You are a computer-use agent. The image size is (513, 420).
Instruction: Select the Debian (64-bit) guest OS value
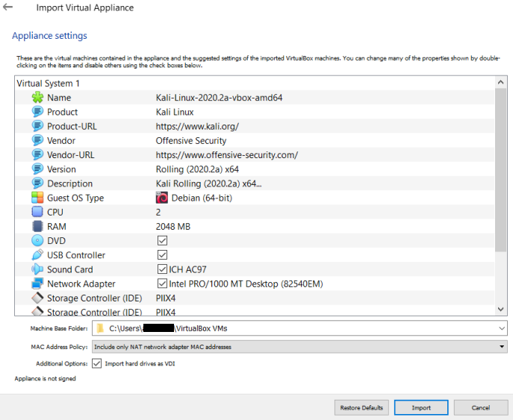pos(202,198)
